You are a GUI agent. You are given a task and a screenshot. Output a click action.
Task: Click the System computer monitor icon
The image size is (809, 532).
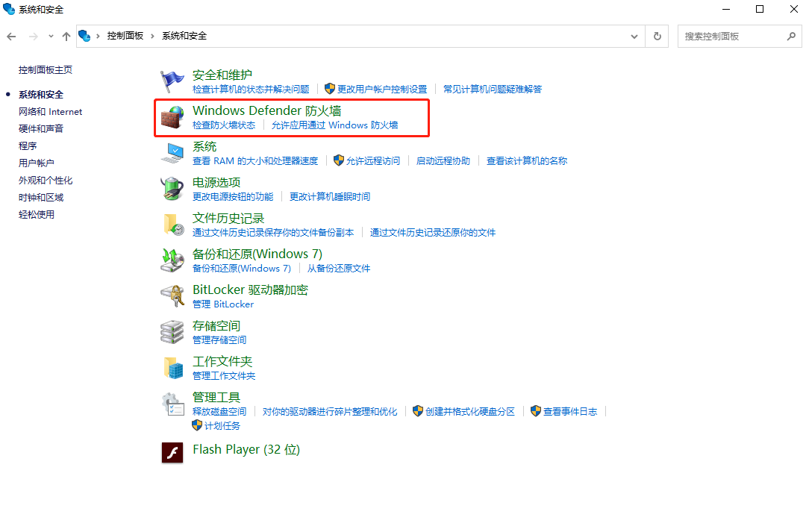point(172,153)
